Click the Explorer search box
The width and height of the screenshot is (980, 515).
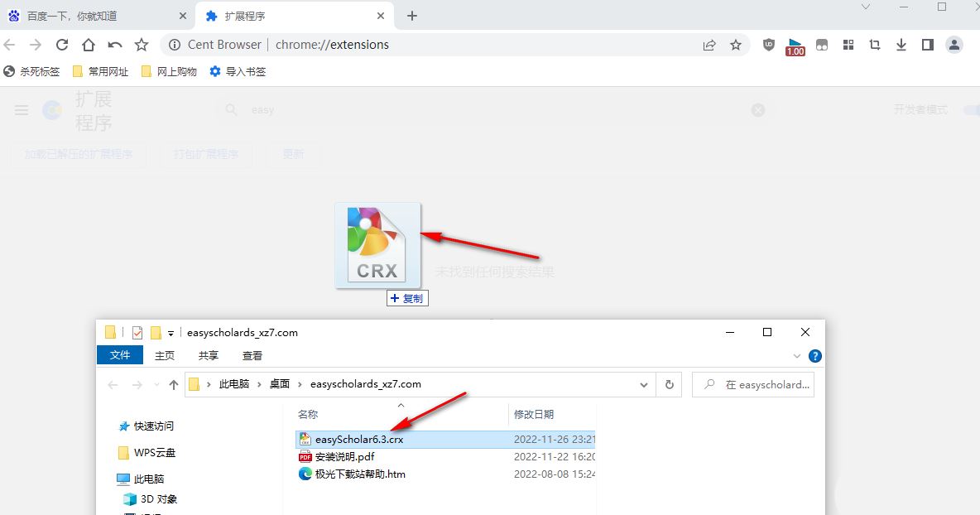click(753, 384)
